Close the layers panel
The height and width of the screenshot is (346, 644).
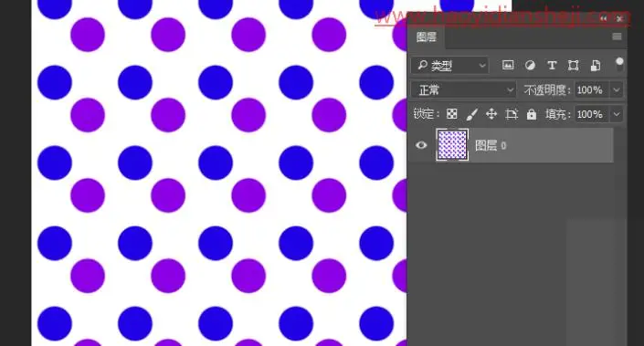[x=619, y=18]
